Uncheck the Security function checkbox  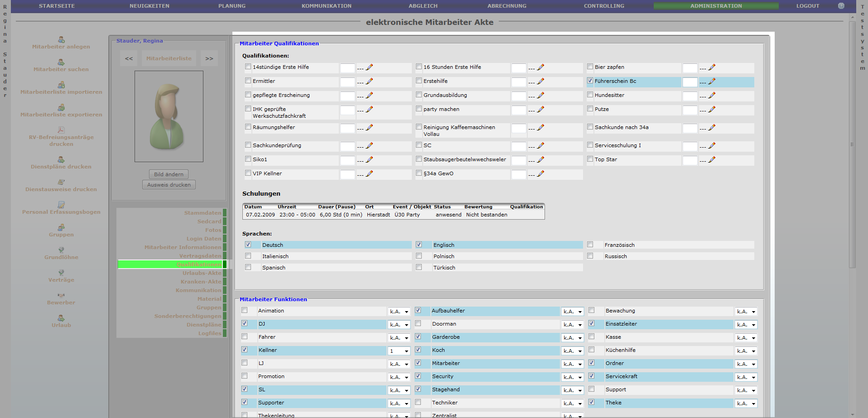point(418,376)
